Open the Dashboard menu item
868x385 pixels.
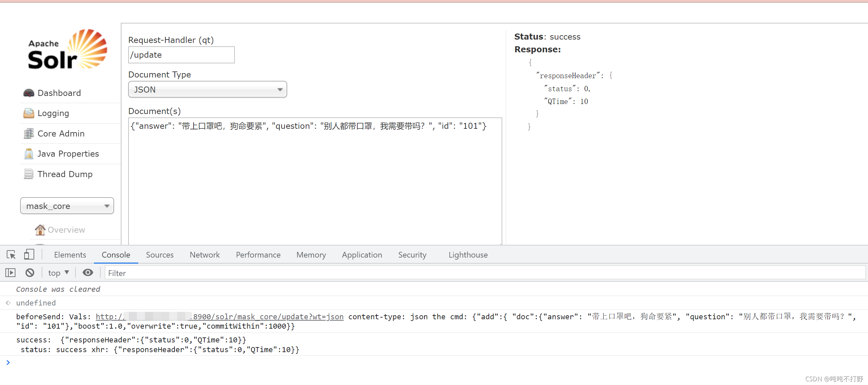click(x=59, y=93)
